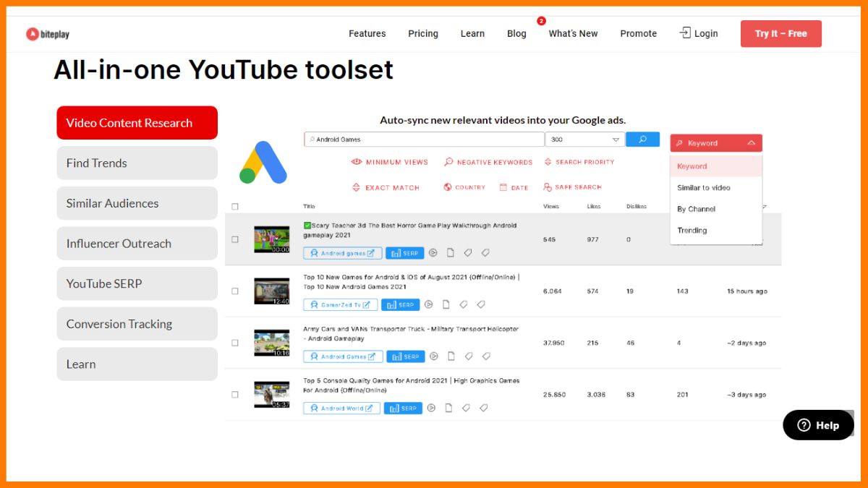Open the Android games channel link in first row
This screenshot has width=868, height=488.
pyautogui.click(x=342, y=253)
